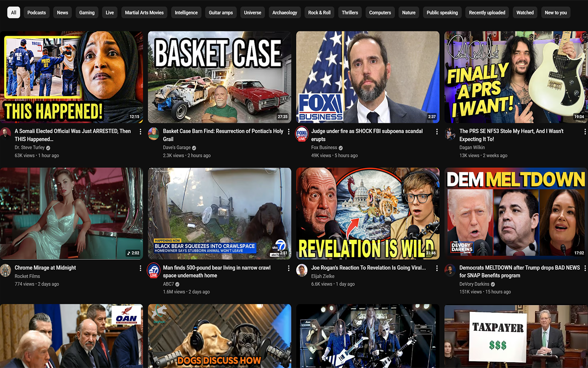
Task: Open 'Man finds 500-pound bear' video title
Action: [217, 272]
